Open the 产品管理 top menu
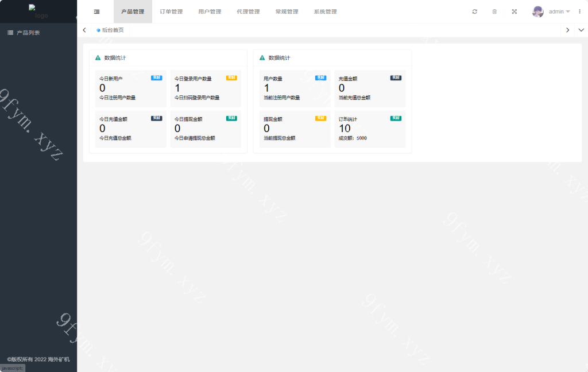This screenshot has width=588, height=372. tap(133, 11)
